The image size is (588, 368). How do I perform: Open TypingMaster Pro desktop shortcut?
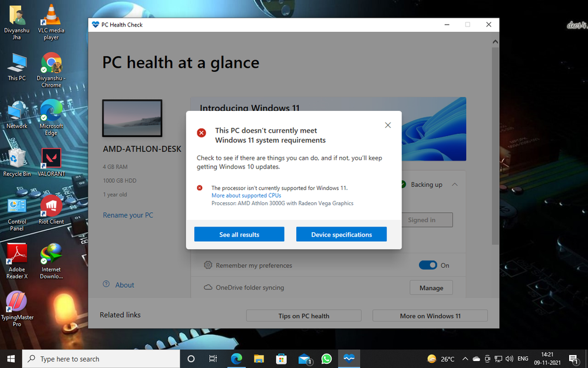[16, 309]
